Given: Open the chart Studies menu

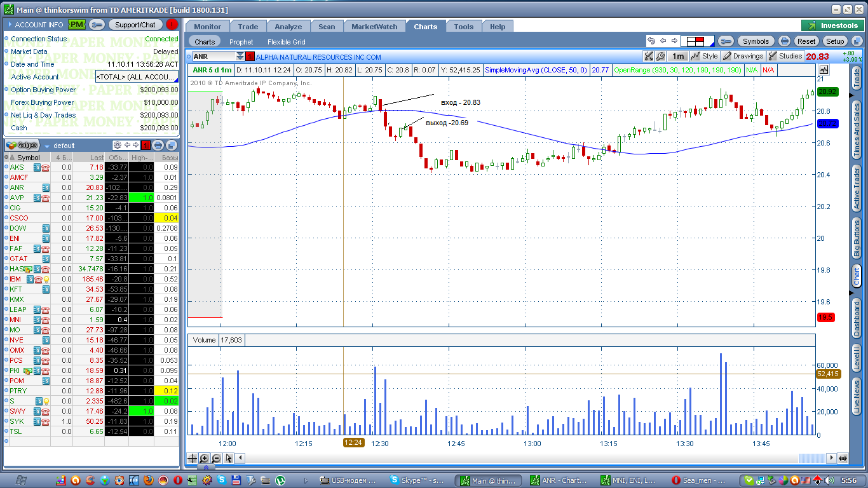Looking at the screenshot, I should pos(785,56).
